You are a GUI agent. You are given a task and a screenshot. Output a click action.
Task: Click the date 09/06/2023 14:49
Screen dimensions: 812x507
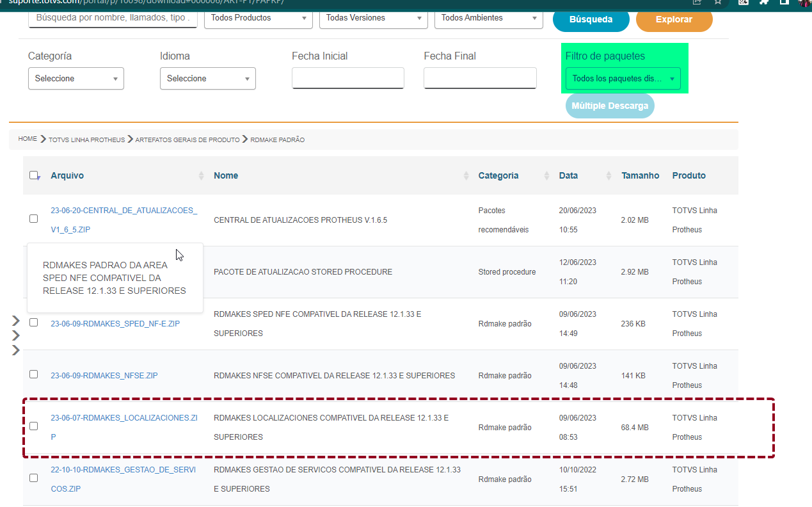point(577,323)
